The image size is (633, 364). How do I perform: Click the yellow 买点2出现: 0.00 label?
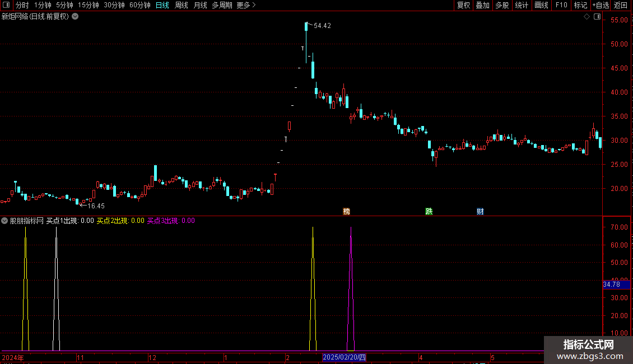point(120,221)
